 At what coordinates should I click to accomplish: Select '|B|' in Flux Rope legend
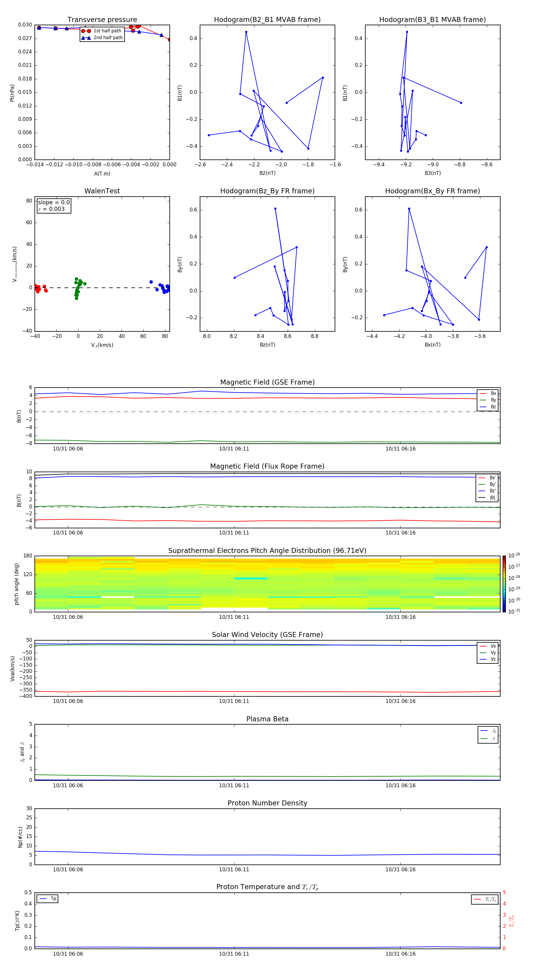[x=487, y=498]
